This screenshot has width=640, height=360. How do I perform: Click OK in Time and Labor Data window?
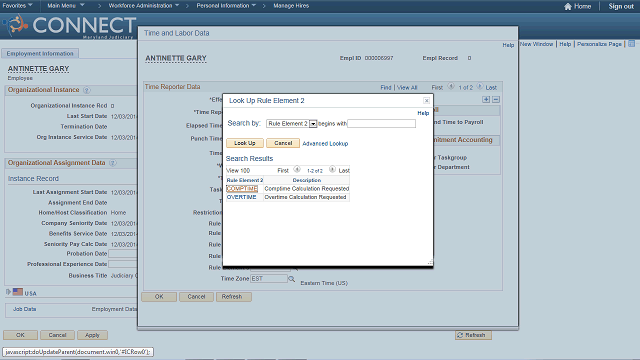(x=159, y=297)
